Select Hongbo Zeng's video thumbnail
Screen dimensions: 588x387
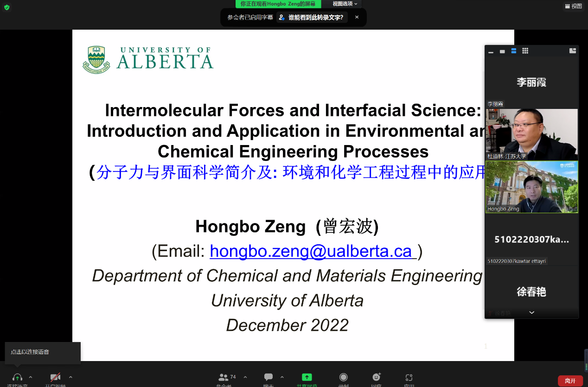pos(531,187)
